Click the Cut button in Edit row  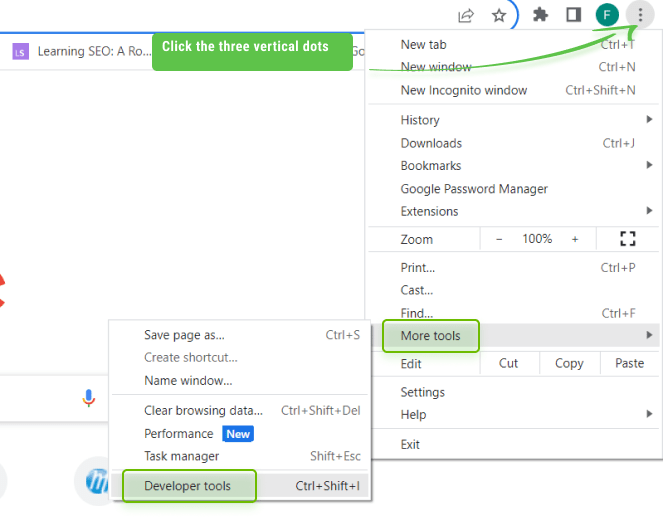[x=509, y=364]
